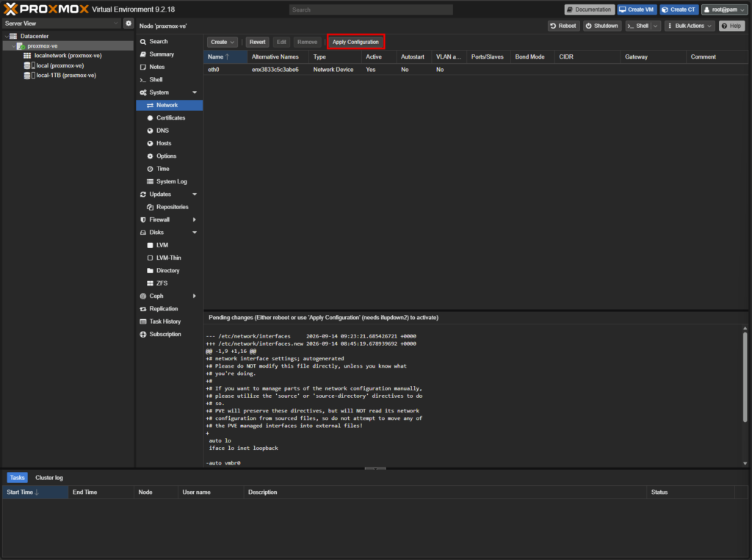Open the root@pam user menu

pos(724,10)
